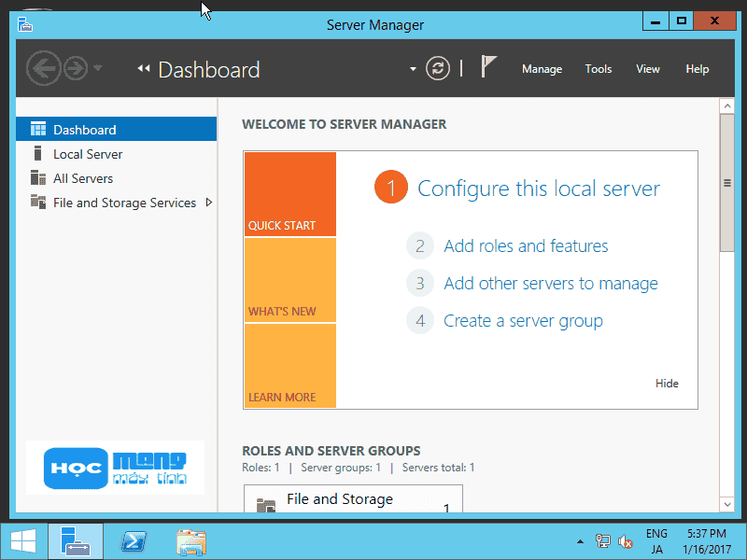This screenshot has width=747, height=560.
Task: Click Create a server group link
Action: click(x=523, y=321)
